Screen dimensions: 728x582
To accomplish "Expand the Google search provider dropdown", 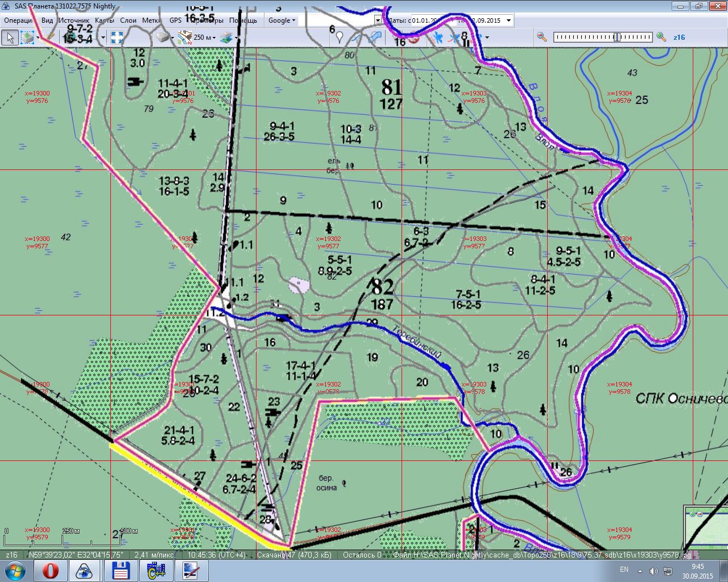I will click(282, 20).
